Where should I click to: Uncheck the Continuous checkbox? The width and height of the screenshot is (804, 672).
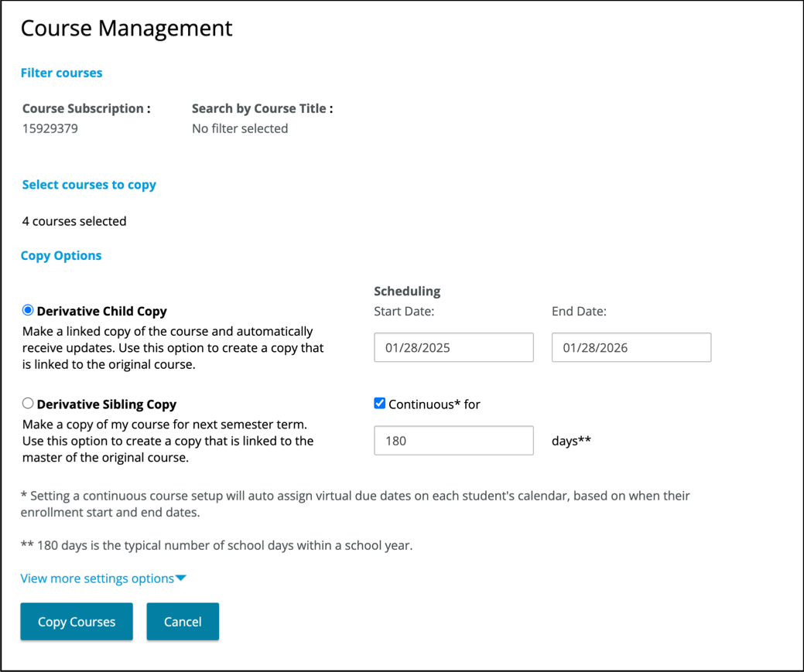click(379, 404)
